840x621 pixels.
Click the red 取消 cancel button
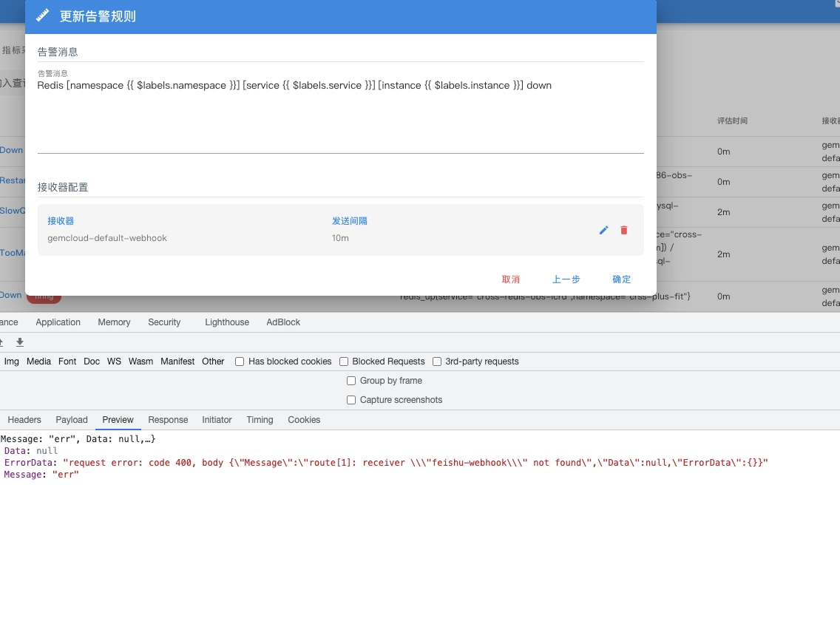(510, 279)
